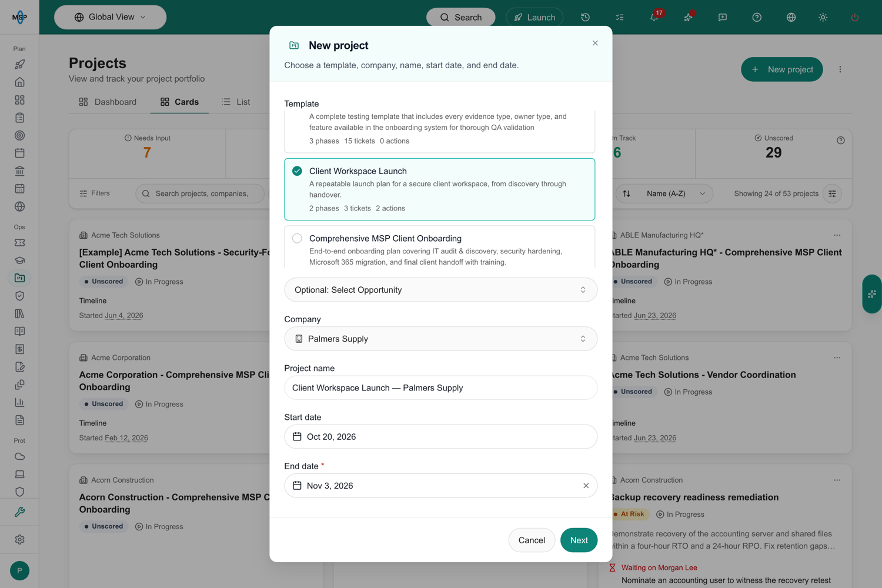Click the history clock icon in top bar
The width and height of the screenshot is (882, 588).
coord(585,18)
